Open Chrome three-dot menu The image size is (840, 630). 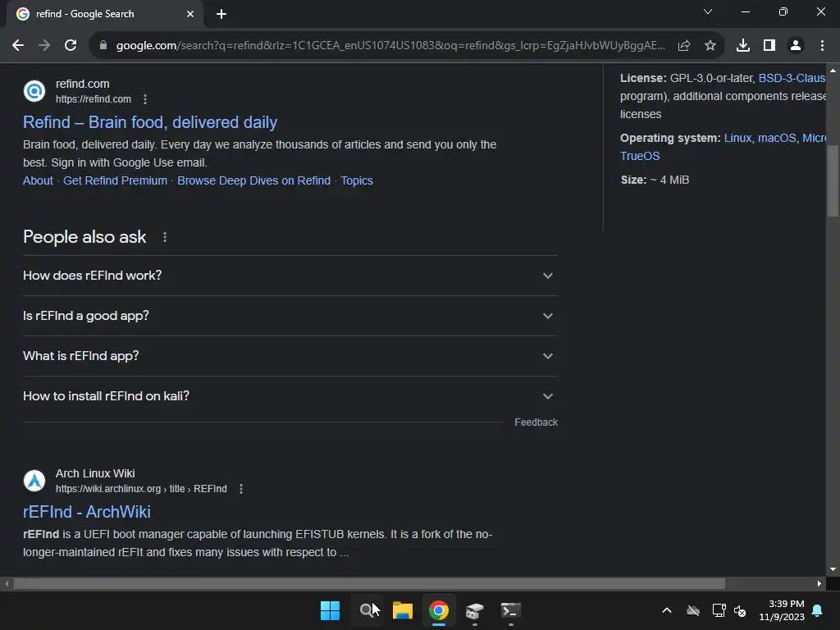822,46
